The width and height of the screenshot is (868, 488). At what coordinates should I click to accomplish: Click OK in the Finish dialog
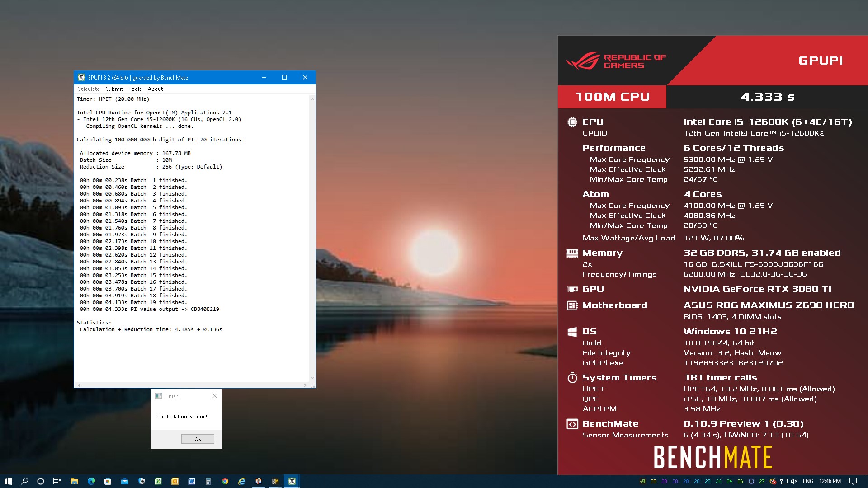pos(198,439)
